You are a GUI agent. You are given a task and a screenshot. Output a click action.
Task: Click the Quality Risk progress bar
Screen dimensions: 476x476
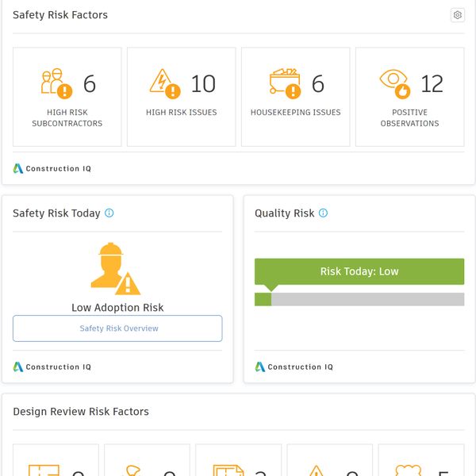coord(359,299)
